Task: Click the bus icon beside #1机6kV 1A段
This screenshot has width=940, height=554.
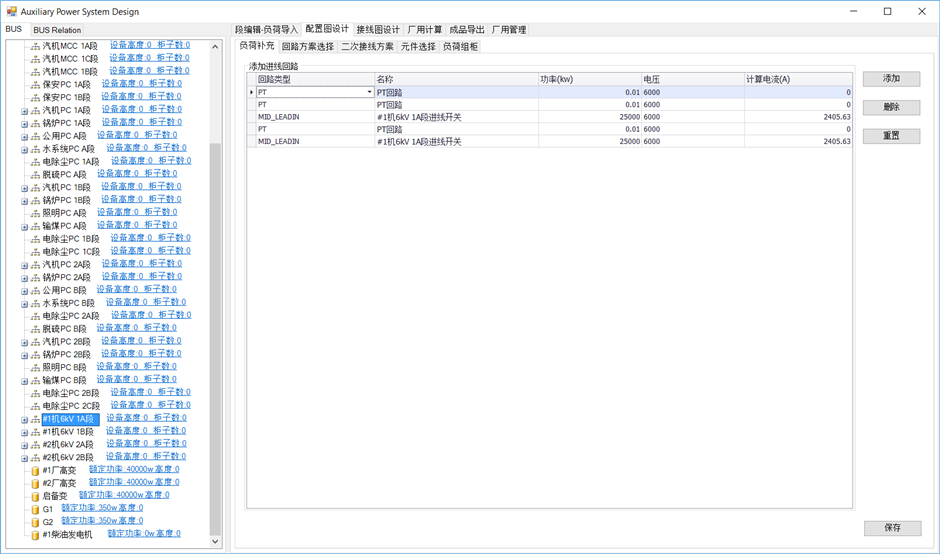Action: click(35, 419)
